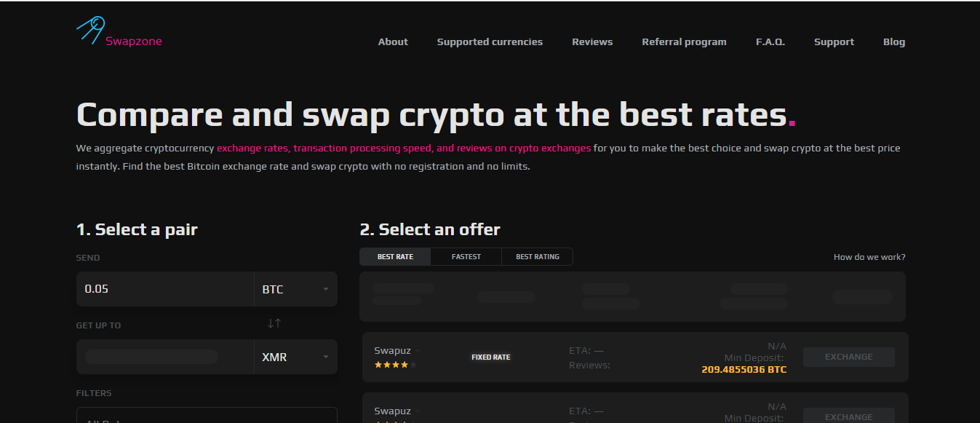Image resolution: width=980 pixels, height=423 pixels.
Task: Sort offers by BEST RATE
Action: 395,257
